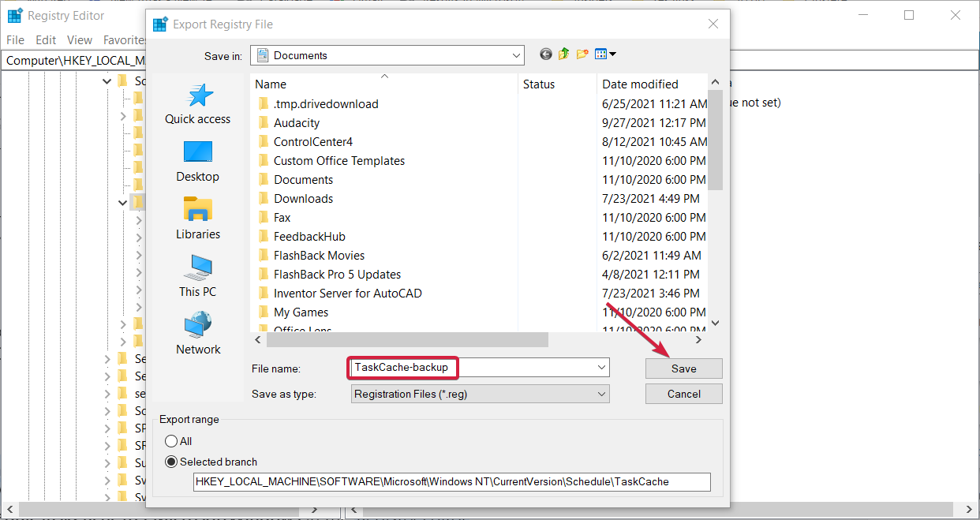Click the Fax folder icon
Viewport: 980px width, 520px height.
tap(264, 218)
